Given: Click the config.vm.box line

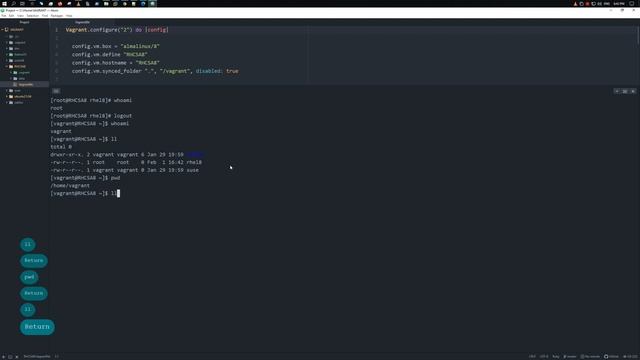Looking at the screenshot, I should point(116,46).
